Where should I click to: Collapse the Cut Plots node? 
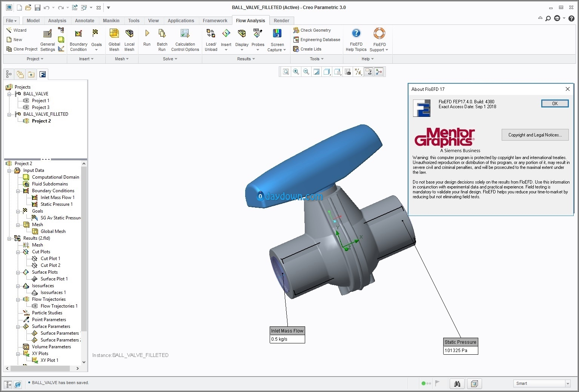18,252
